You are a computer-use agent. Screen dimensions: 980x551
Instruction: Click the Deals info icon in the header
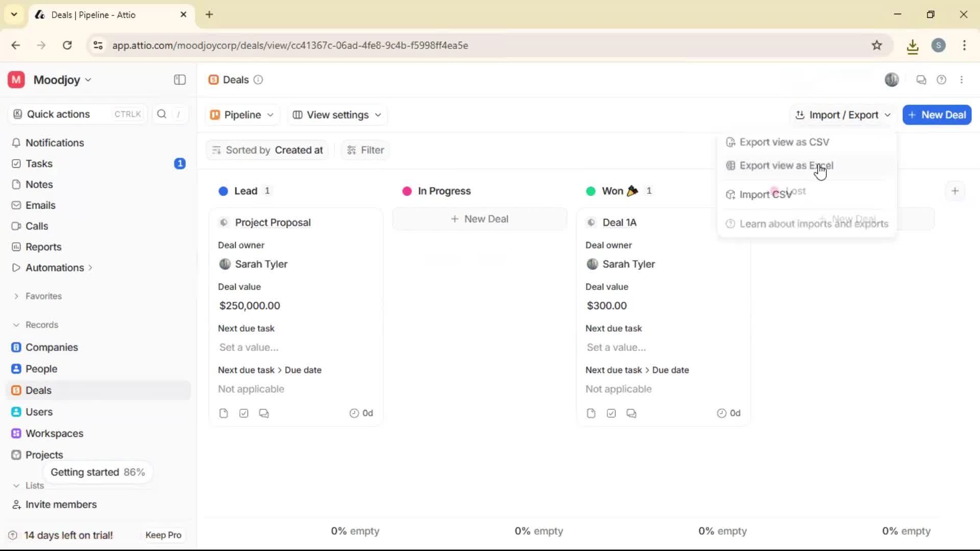tap(258, 80)
